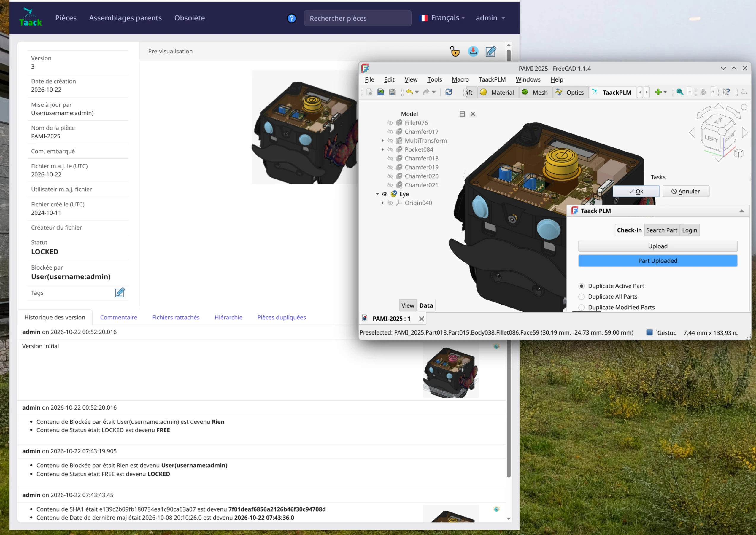Click the lock/unlock part icon in Pre-visualisation bar
This screenshot has width=756, height=535.
[455, 51]
